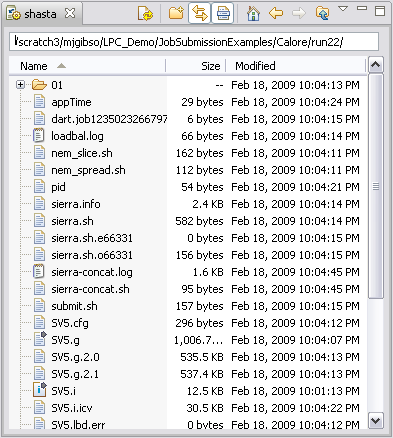Click the sierra.sh file icon
Viewport: 393px width, 438px height.
(x=39, y=221)
